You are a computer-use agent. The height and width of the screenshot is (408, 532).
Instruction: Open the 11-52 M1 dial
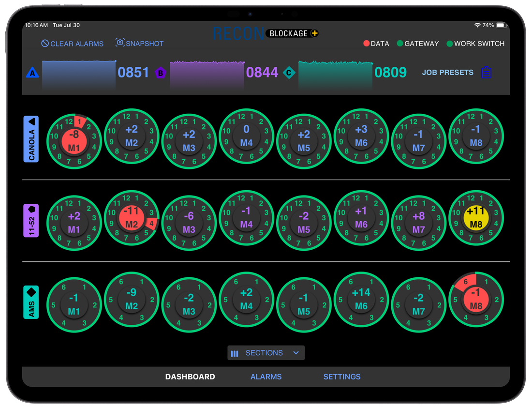coord(74,223)
